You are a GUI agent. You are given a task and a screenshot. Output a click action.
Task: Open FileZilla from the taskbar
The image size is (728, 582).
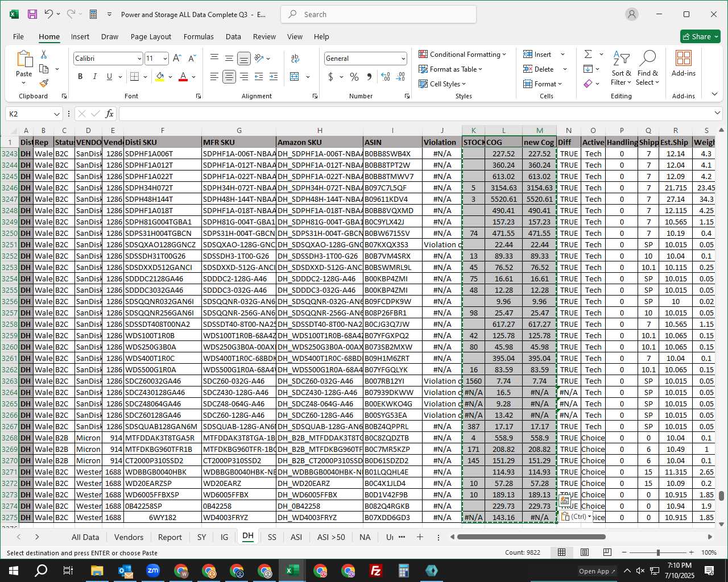tap(375, 571)
